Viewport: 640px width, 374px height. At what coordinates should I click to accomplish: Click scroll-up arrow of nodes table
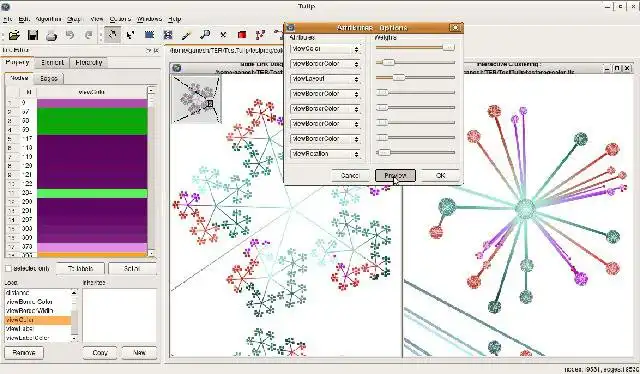(x=151, y=91)
